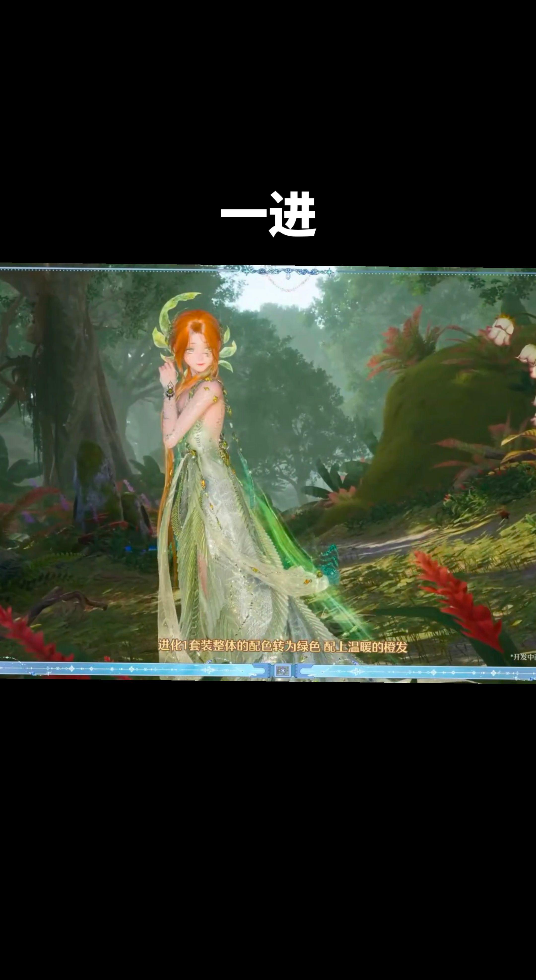The image size is (536, 980).
Task: Click the right star on the top ornament
Action: (329, 272)
